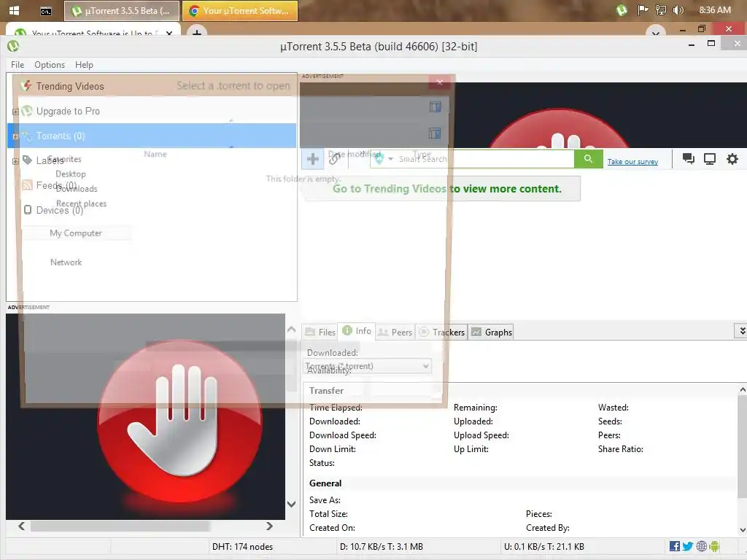Screen dimensions: 747x560
Task: Click the Facebook icon in status bar
Action: click(x=675, y=546)
